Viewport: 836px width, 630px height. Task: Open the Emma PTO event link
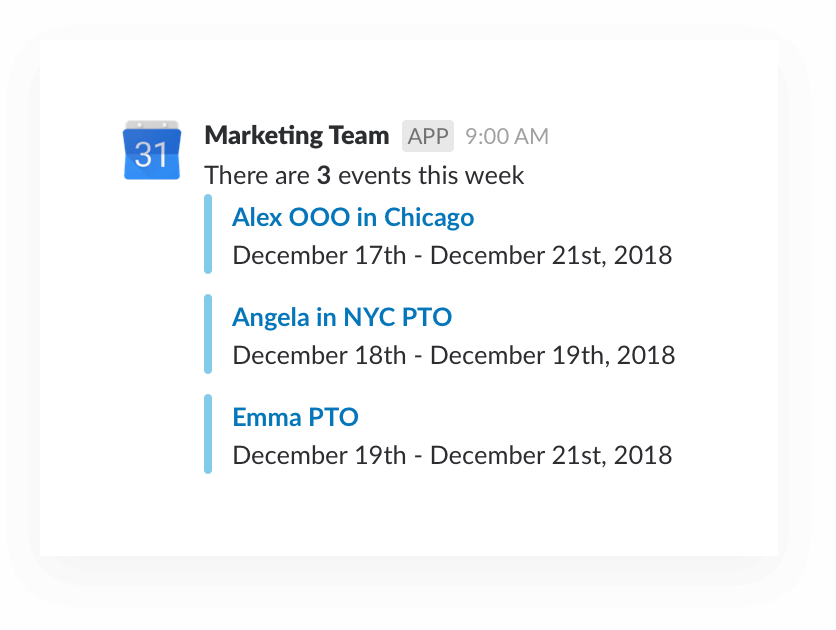[x=295, y=417]
